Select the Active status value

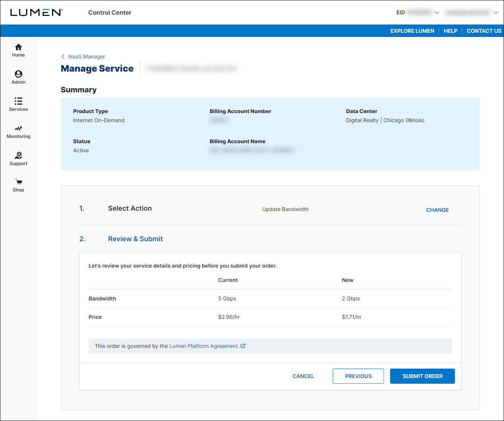pyautogui.click(x=81, y=150)
